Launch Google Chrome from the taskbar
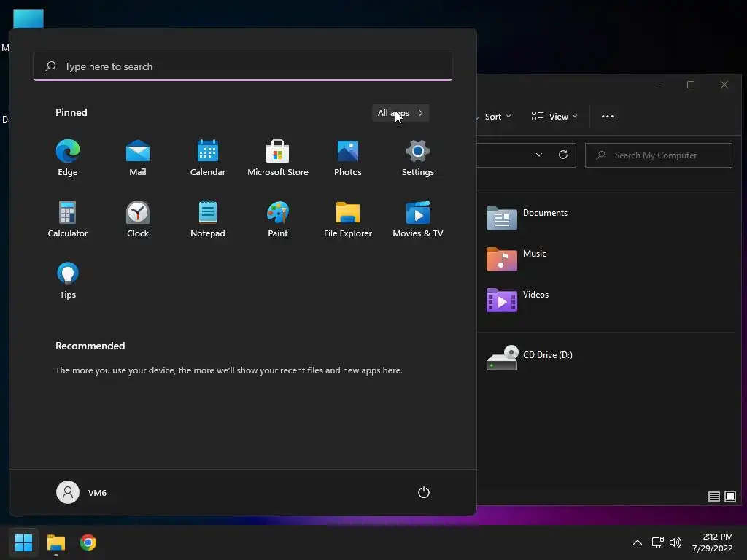The width and height of the screenshot is (747, 560). 88,542
